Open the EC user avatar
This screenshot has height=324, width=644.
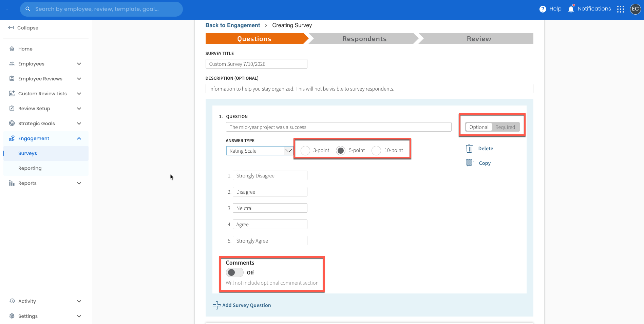coord(635,9)
